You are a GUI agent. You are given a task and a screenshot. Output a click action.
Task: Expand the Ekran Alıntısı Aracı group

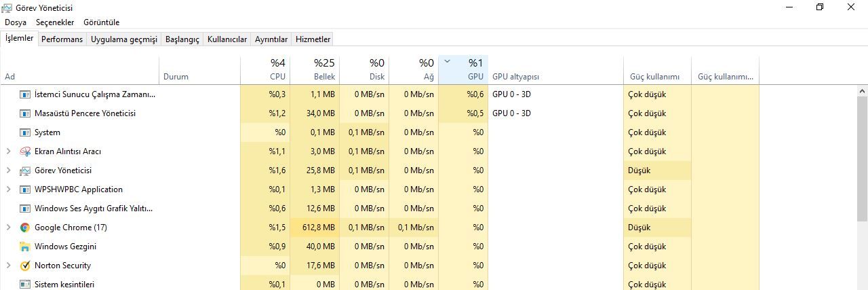(8, 151)
